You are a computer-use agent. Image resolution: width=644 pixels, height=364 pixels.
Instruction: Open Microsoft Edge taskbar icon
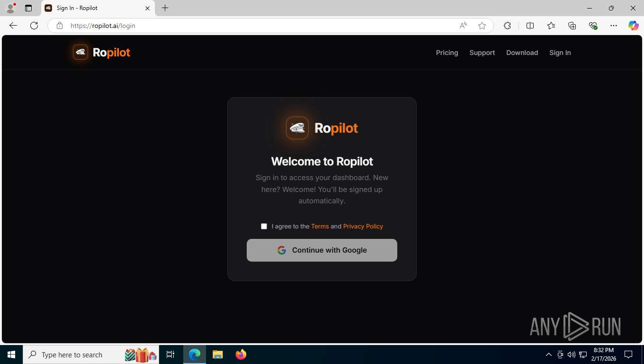[x=195, y=355]
